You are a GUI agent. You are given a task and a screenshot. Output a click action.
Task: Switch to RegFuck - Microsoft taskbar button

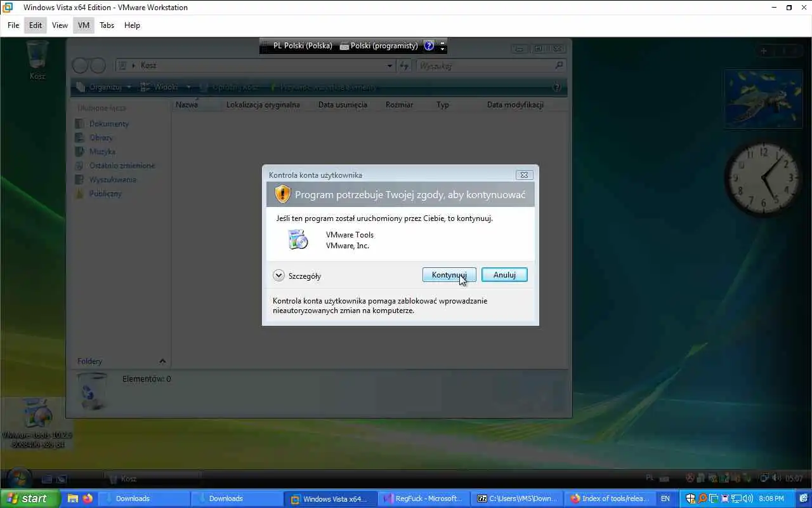pos(424,498)
